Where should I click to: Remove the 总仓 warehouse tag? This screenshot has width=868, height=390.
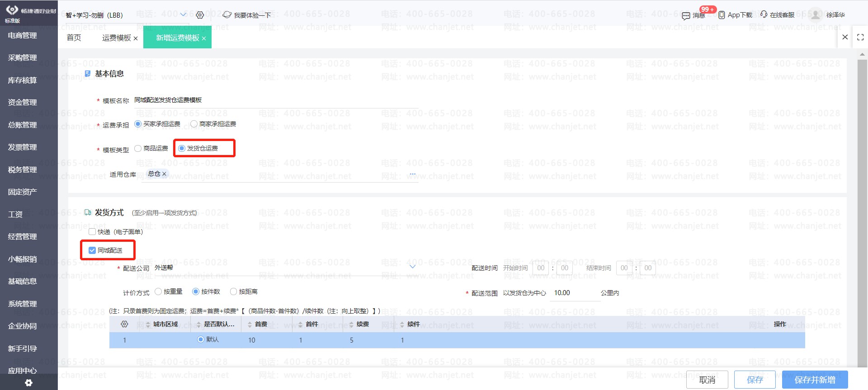pyautogui.click(x=164, y=174)
